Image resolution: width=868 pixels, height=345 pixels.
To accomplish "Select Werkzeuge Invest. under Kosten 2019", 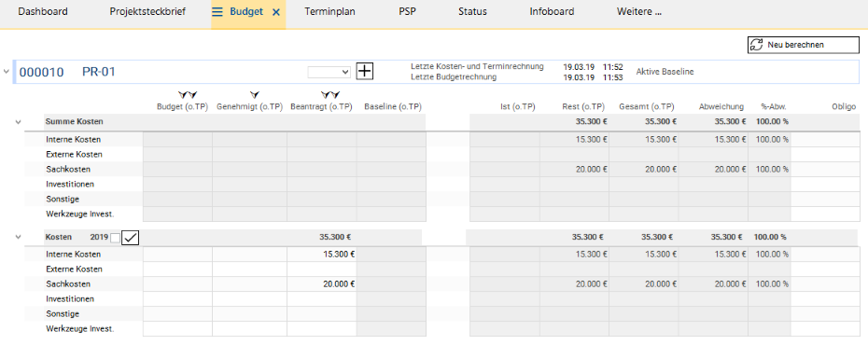I will (x=80, y=329).
